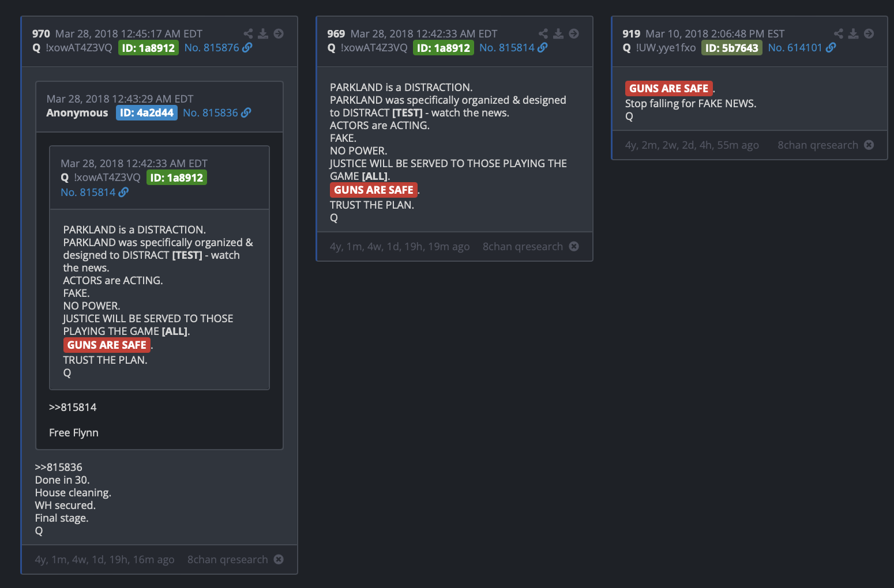This screenshot has height=588, width=894.
Task: Click ID 5b7643 badge in post 919
Action: 731,48
